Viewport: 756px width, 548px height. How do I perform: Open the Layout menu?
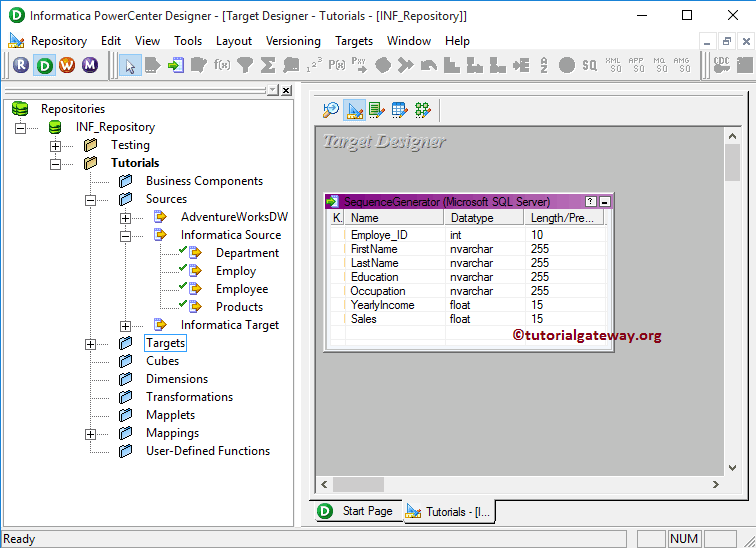pos(234,41)
